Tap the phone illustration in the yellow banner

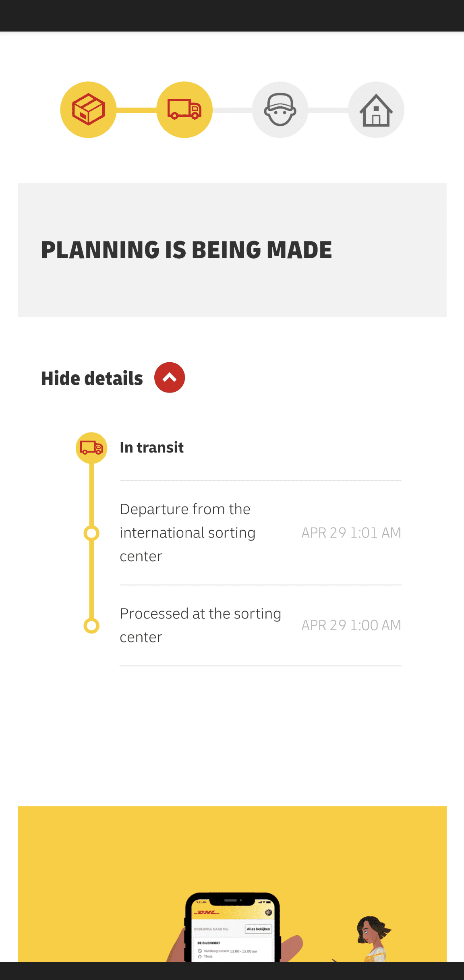[x=232, y=928]
